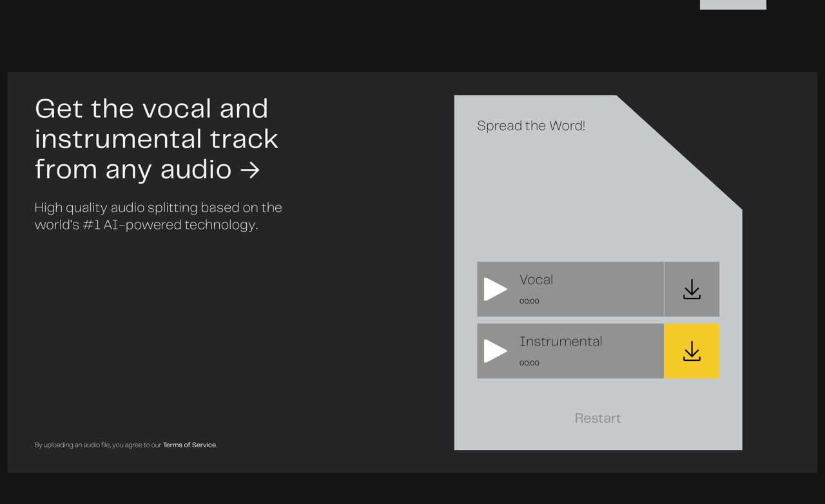Download the Vocal track
825x504 pixels.
tap(692, 289)
